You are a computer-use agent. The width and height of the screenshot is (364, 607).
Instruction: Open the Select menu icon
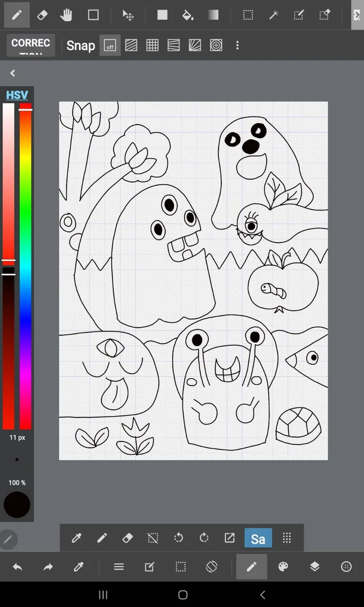[181, 567]
